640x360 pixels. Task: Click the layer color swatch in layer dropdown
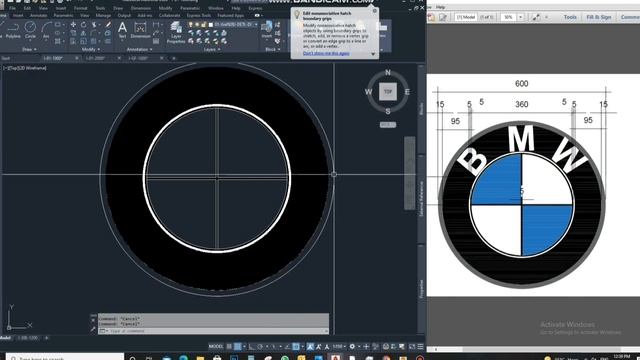pos(211,25)
